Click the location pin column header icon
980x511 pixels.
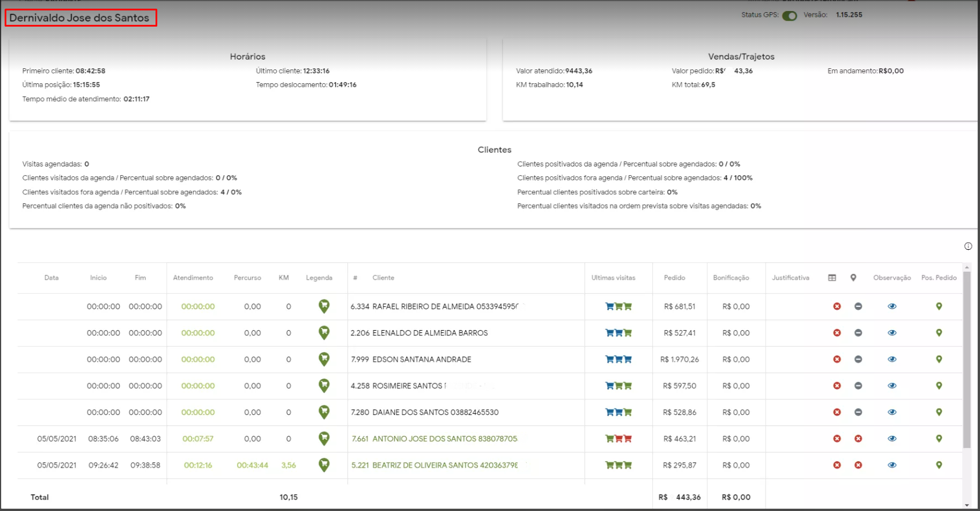coord(853,278)
